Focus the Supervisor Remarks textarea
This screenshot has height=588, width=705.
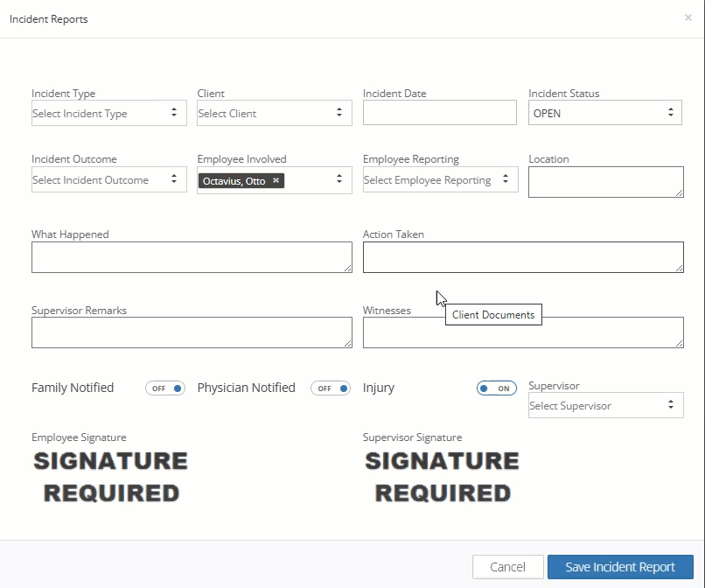pyautogui.click(x=192, y=332)
